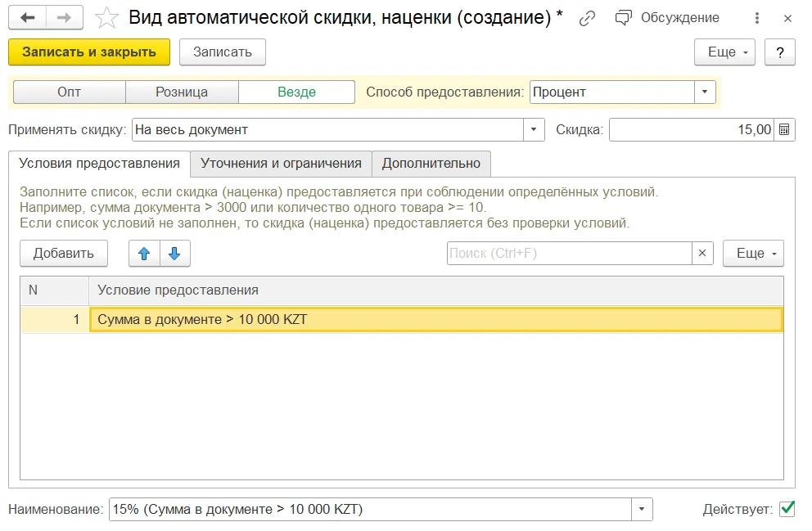Open the top Еще menu
This screenshot has height=531, width=812.
725,52
